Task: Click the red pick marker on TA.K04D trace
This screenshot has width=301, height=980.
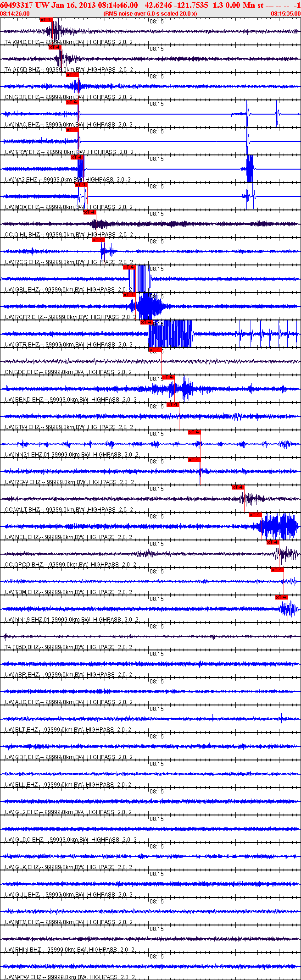Action: [46, 20]
